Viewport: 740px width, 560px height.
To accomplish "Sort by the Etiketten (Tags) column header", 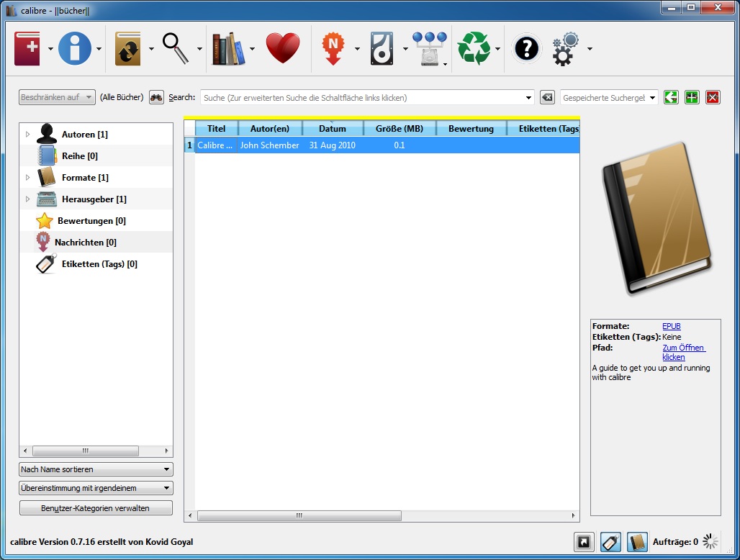I will click(x=543, y=128).
